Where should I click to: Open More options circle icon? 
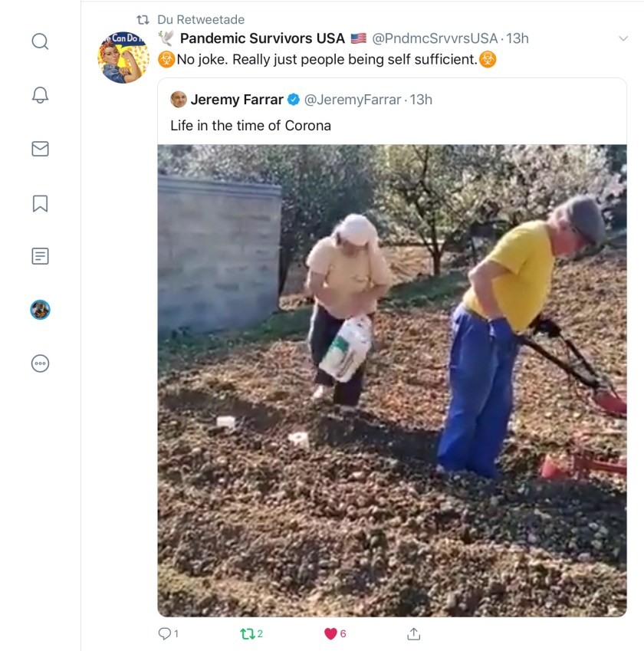(40, 363)
